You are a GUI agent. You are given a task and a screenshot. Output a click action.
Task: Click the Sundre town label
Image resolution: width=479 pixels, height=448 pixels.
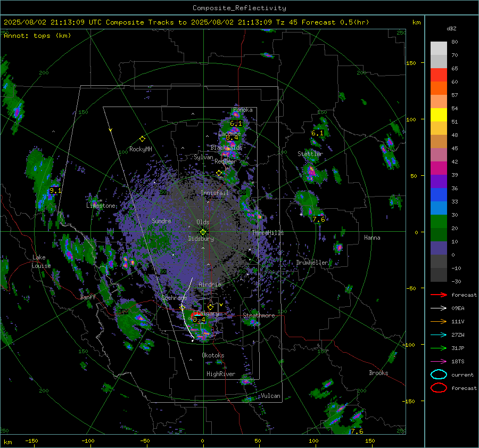click(x=161, y=221)
